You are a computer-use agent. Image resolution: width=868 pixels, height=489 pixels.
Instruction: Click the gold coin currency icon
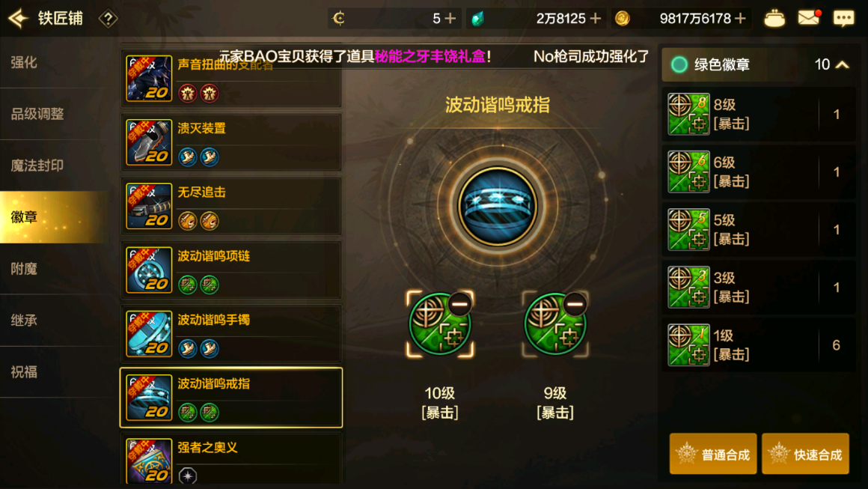coord(623,19)
